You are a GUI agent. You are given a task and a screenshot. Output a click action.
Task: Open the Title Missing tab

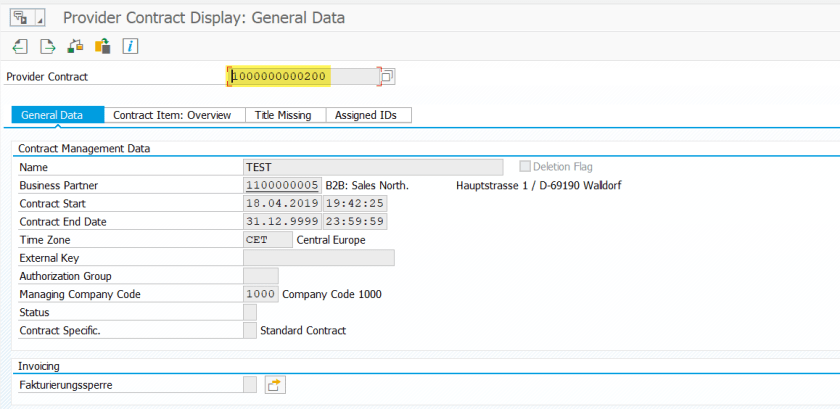click(x=284, y=115)
